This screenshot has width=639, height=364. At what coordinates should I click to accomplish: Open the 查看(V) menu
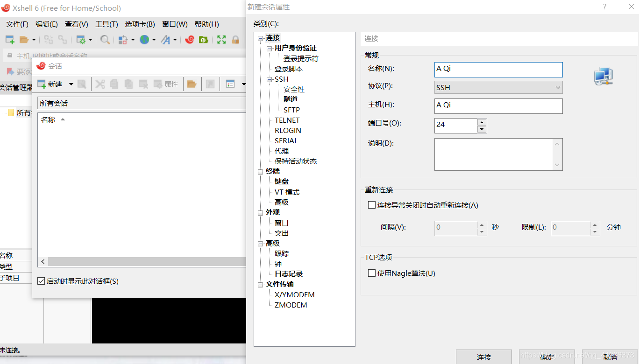77,24
